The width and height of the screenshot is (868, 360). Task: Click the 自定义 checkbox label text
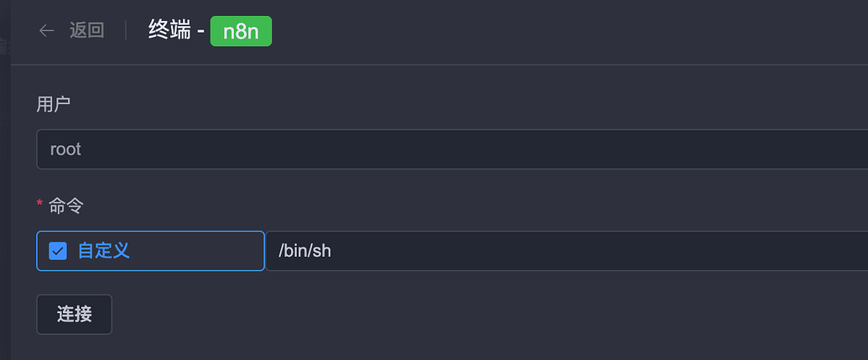pyautogui.click(x=104, y=251)
